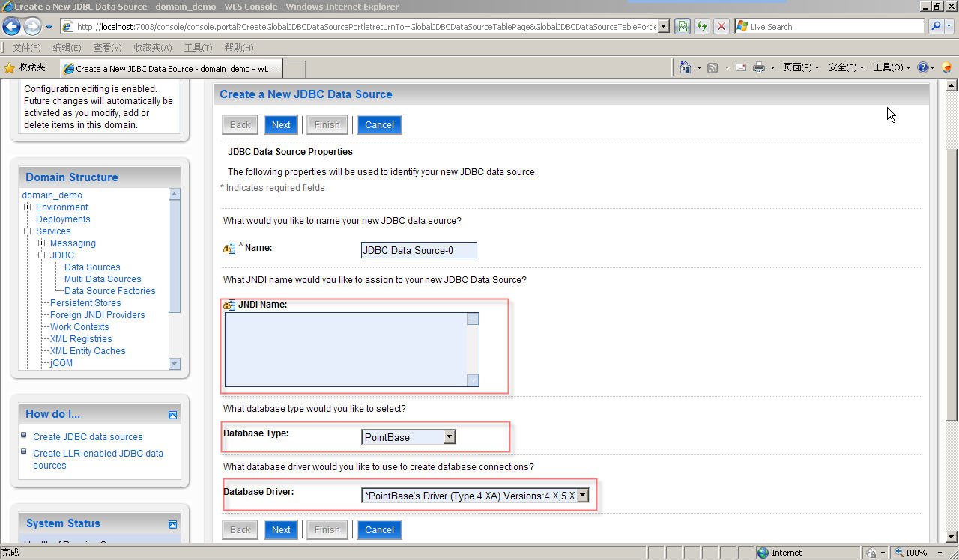The height and width of the screenshot is (560, 959).
Task: Click the Home icon in command bar
Action: [x=685, y=67]
